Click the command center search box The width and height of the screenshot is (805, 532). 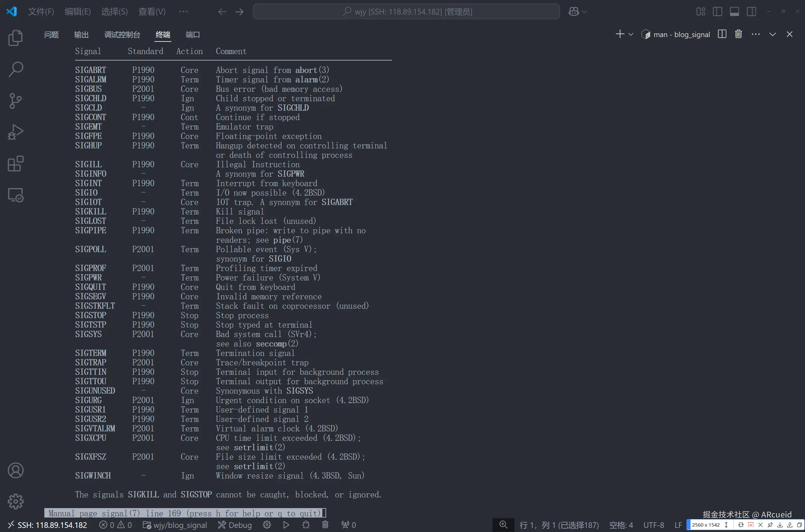pyautogui.click(x=406, y=12)
